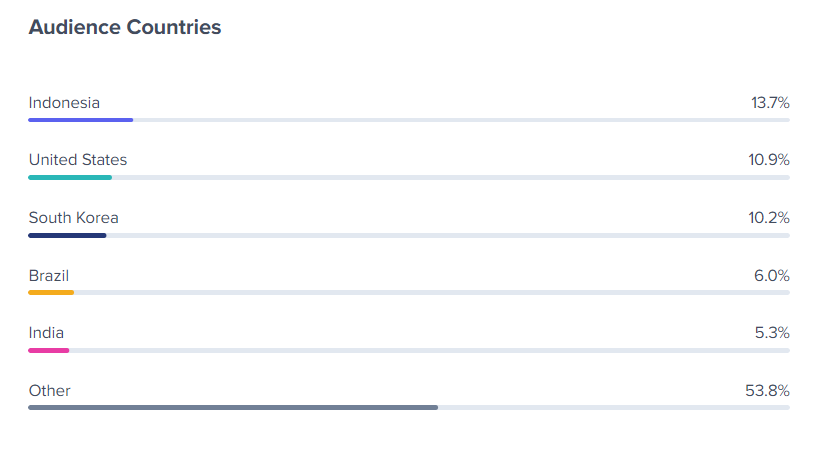This screenshot has height=452, width=817.
Task: Click the gray Other progress bar
Action: pyautogui.click(x=233, y=408)
